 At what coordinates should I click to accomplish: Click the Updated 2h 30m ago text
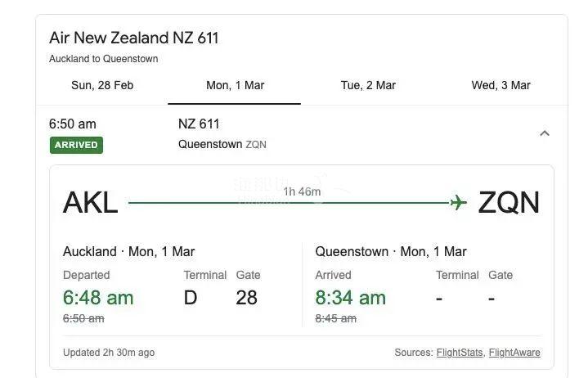109,353
